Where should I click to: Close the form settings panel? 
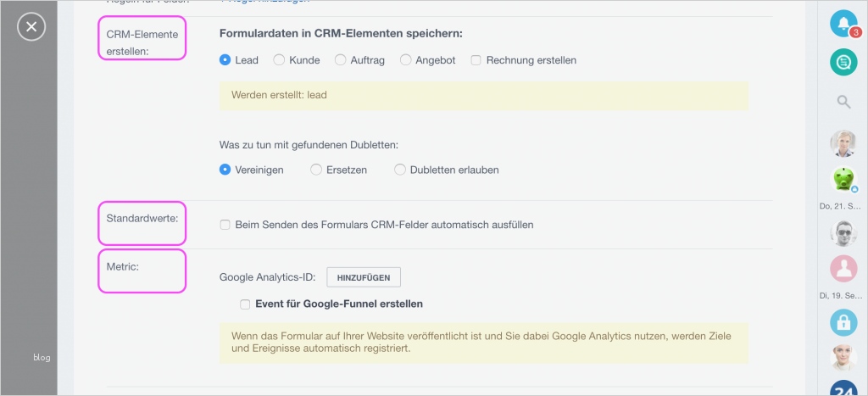[31, 27]
